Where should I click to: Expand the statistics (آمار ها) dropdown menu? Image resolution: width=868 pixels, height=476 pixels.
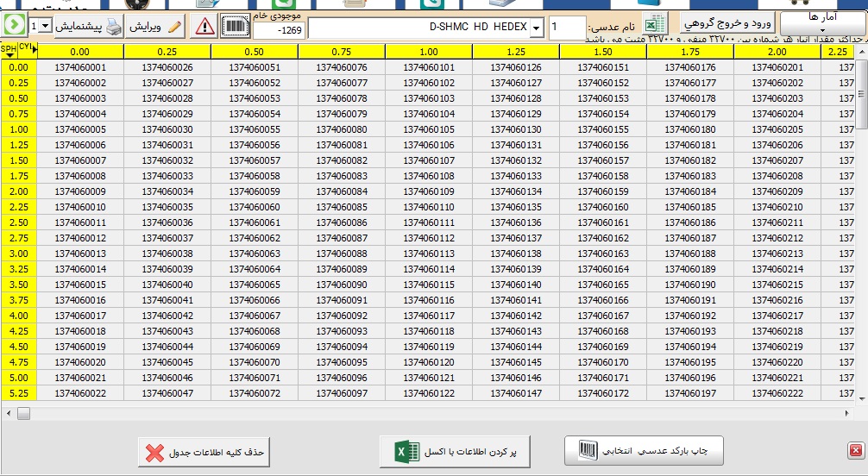(822, 23)
